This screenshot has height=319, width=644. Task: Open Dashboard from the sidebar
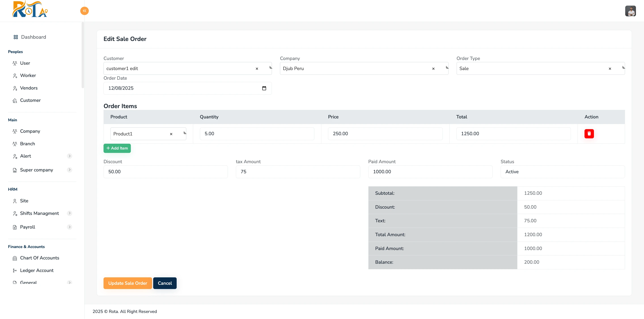coord(33,37)
